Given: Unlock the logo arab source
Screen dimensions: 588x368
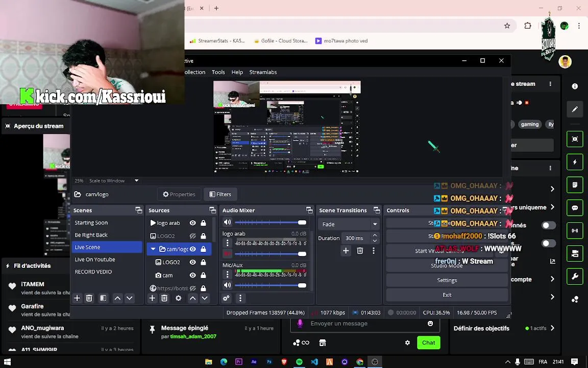Looking at the screenshot, I should coord(203,223).
